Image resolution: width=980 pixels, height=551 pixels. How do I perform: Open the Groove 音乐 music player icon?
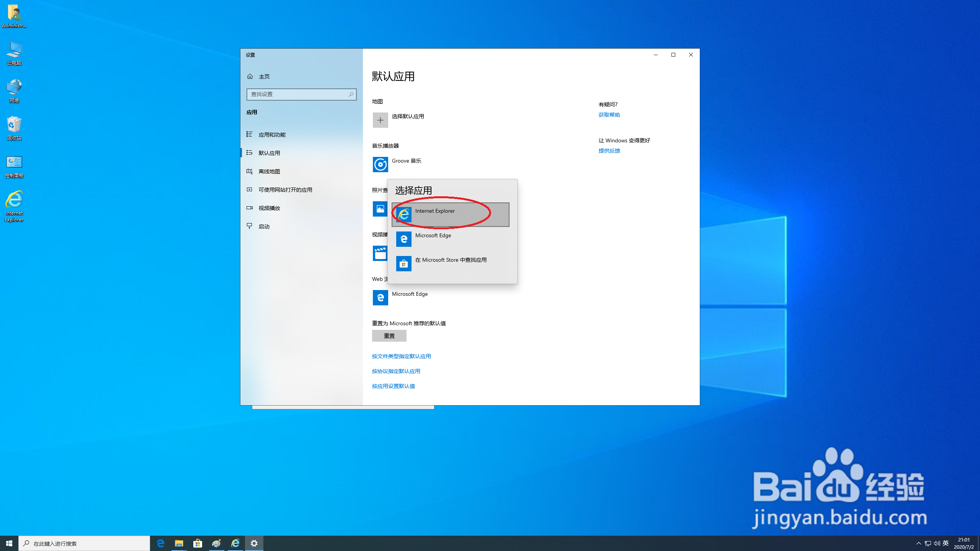pyautogui.click(x=381, y=165)
